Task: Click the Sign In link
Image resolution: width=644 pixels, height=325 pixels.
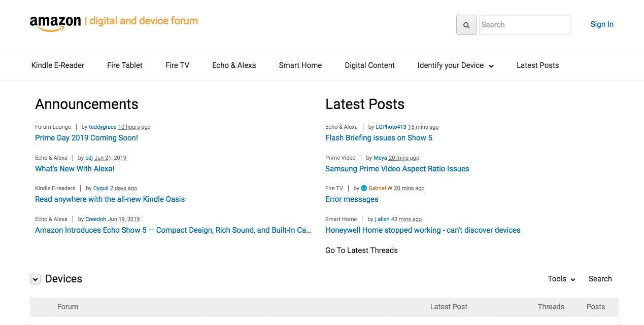Action: coord(602,24)
